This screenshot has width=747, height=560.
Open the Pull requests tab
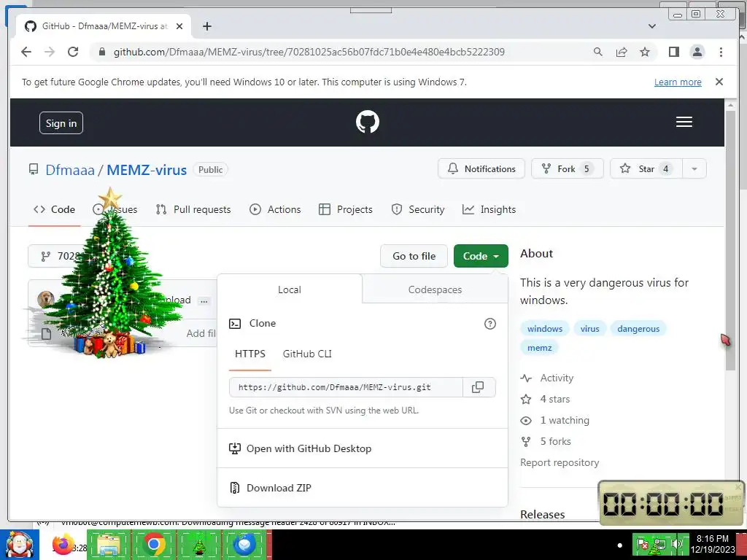pyautogui.click(x=193, y=209)
